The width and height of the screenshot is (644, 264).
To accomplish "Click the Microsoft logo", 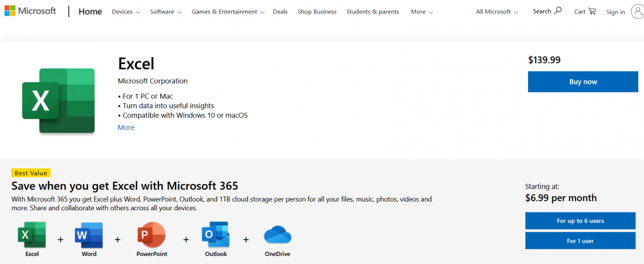I will tap(30, 11).
